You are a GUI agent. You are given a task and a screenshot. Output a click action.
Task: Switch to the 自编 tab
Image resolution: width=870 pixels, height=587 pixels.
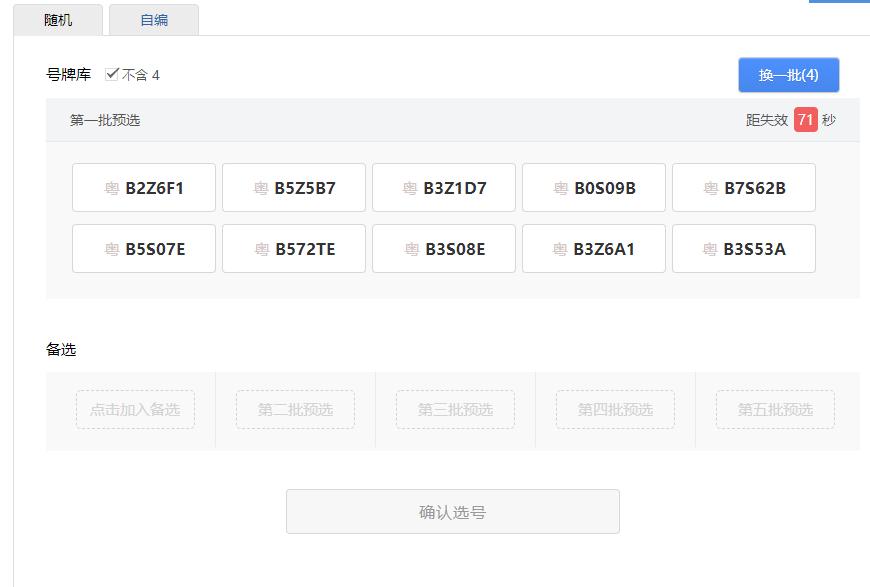click(154, 20)
